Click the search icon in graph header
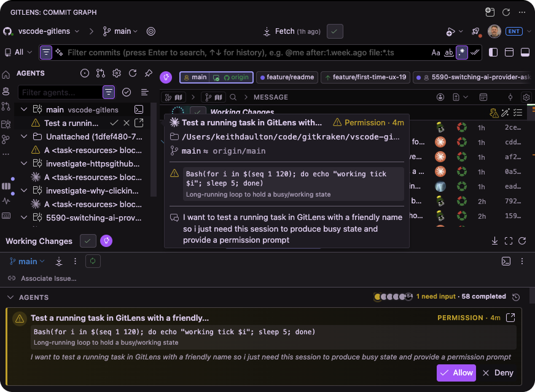This screenshot has height=392, width=535. (x=233, y=97)
